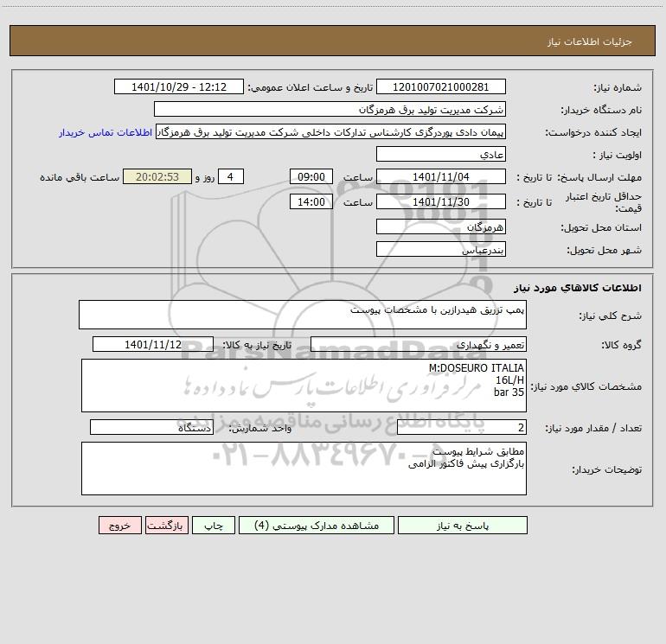Click the نام دستگاه خریدار label

point(601,110)
